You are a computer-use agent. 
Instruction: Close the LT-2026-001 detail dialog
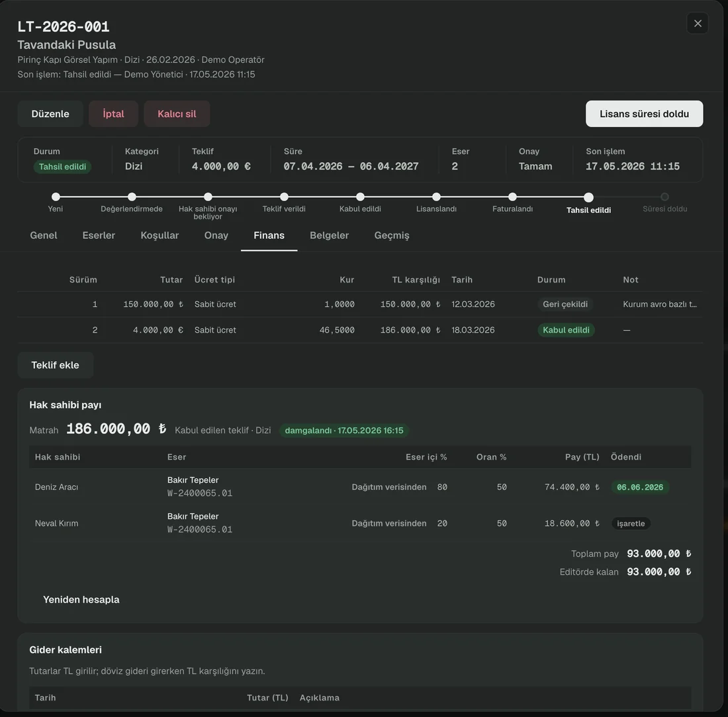tap(698, 23)
